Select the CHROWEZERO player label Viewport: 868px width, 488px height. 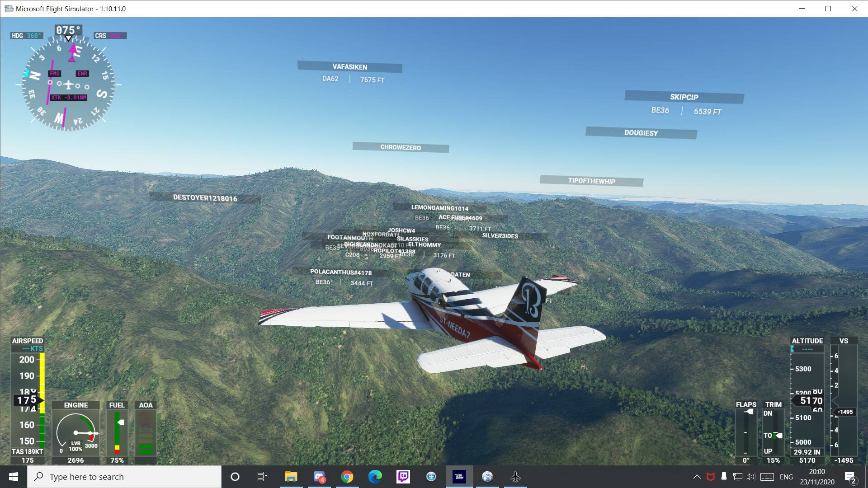point(401,147)
